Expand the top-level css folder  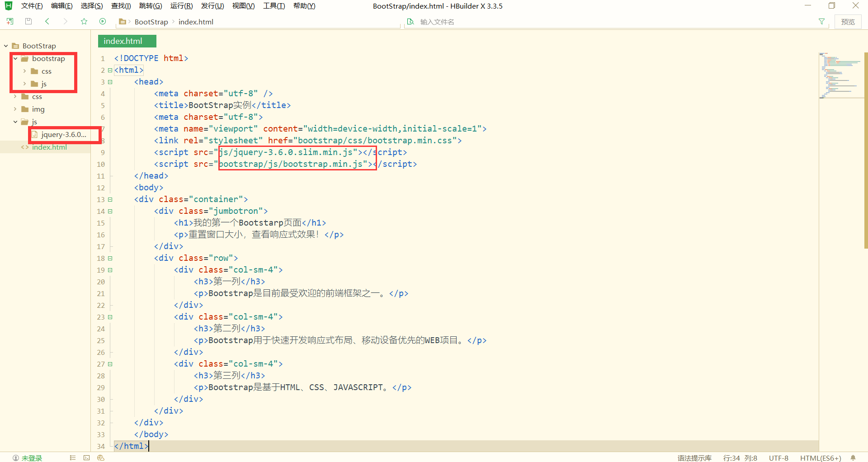pyautogui.click(x=15, y=96)
